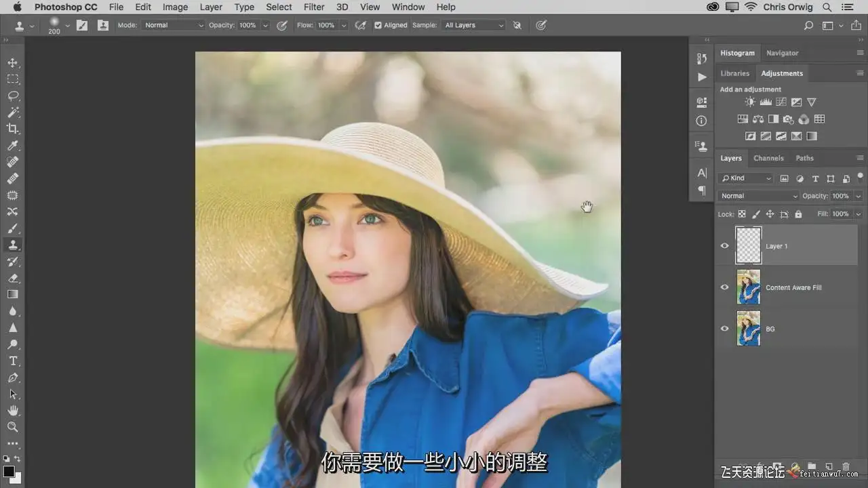
Task: Toggle the Aligned checkbox
Action: tap(378, 26)
